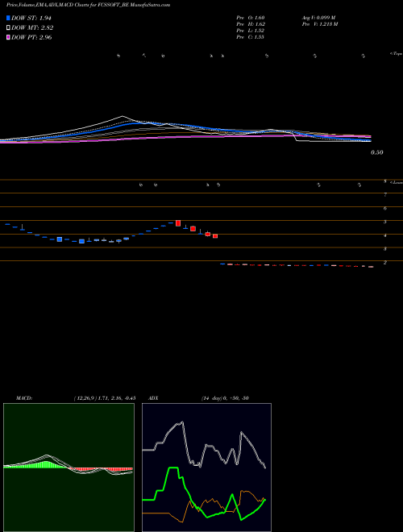The height and width of the screenshot is (532, 403).
Task: Select the 'DOW MT: 2.52' legend label
Action: coord(32,28)
